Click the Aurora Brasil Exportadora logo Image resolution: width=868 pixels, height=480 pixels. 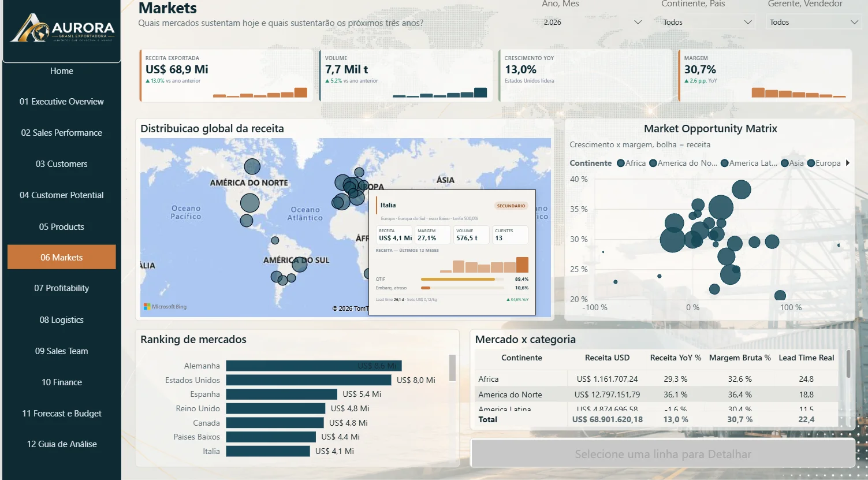62,29
